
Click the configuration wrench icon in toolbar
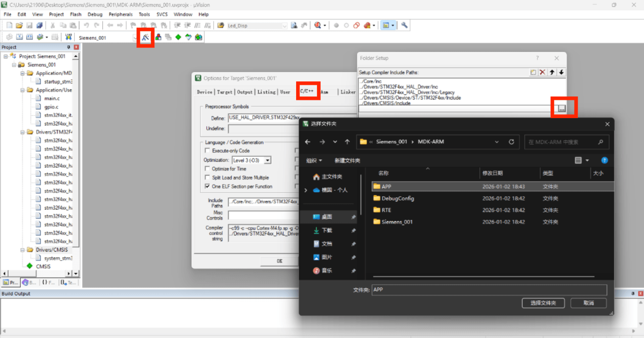404,25
